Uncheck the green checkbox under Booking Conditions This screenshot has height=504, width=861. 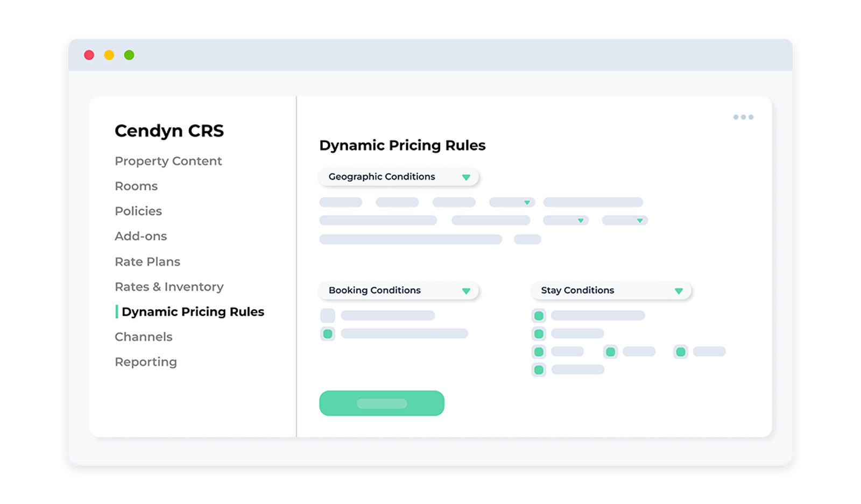pyautogui.click(x=327, y=334)
